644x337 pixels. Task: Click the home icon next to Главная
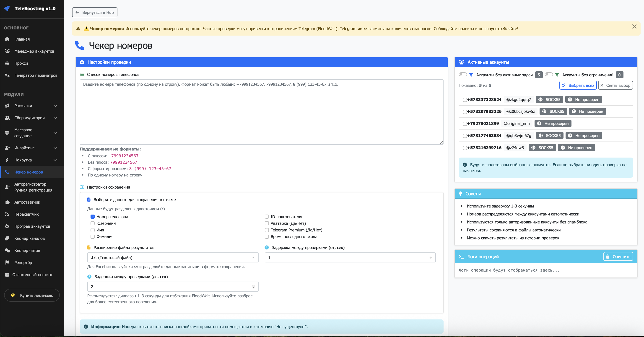7,39
